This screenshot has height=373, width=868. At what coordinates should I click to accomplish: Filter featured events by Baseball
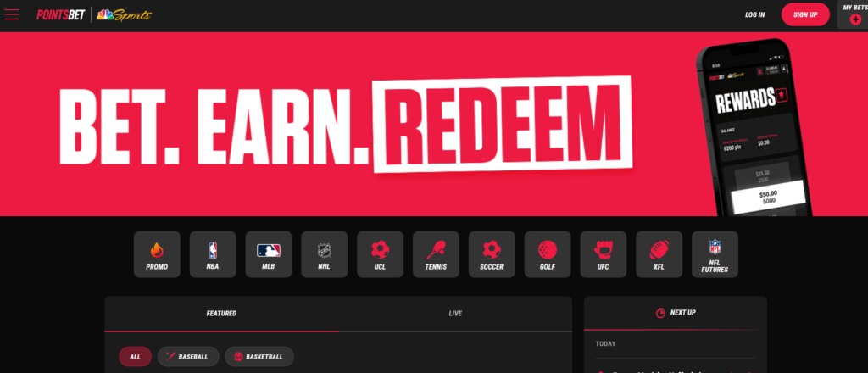pyautogui.click(x=188, y=357)
